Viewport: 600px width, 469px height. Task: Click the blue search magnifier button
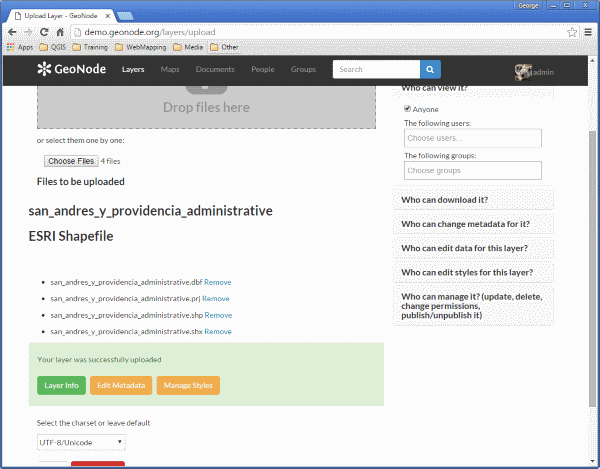[430, 69]
